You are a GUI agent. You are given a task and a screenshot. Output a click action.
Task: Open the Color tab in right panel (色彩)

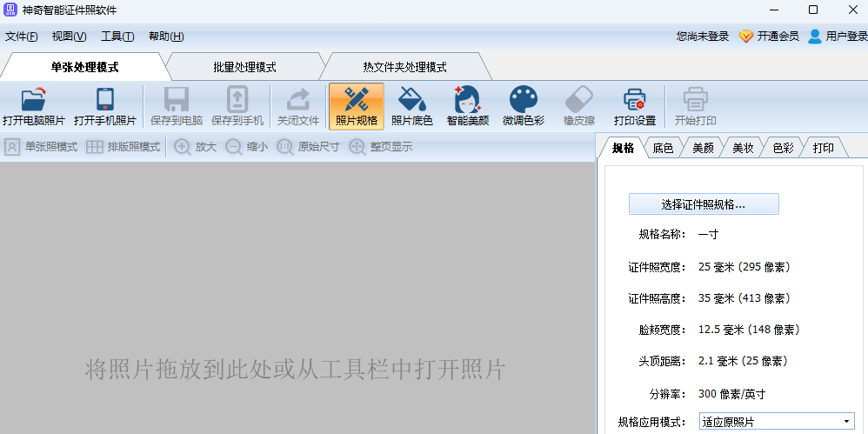(x=783, y=148)
